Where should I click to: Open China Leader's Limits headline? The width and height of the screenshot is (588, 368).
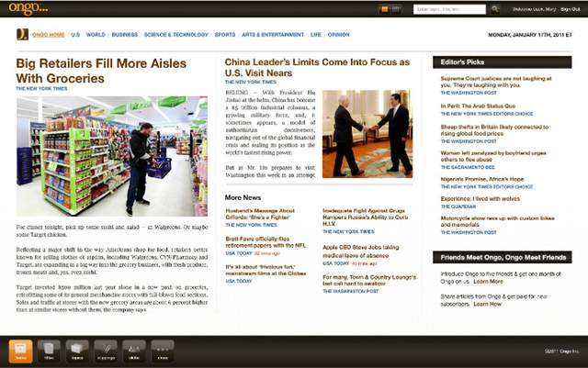[317, 68]
